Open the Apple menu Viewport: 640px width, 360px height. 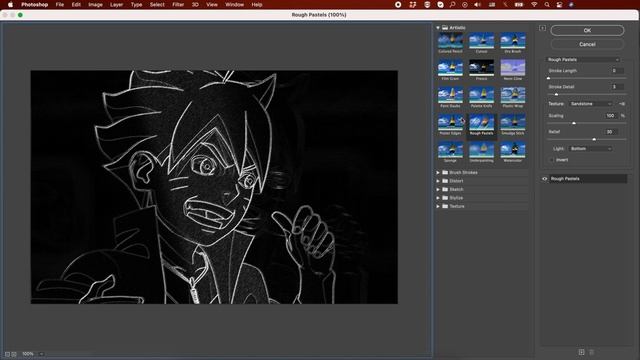pyautogui.click(x=10, y=4)
